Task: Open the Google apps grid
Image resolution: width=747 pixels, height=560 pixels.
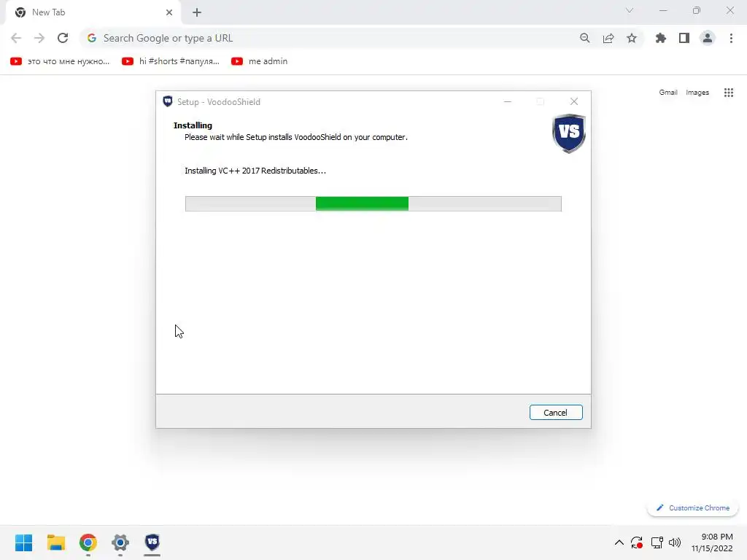Action: click(x=729, y=93)
